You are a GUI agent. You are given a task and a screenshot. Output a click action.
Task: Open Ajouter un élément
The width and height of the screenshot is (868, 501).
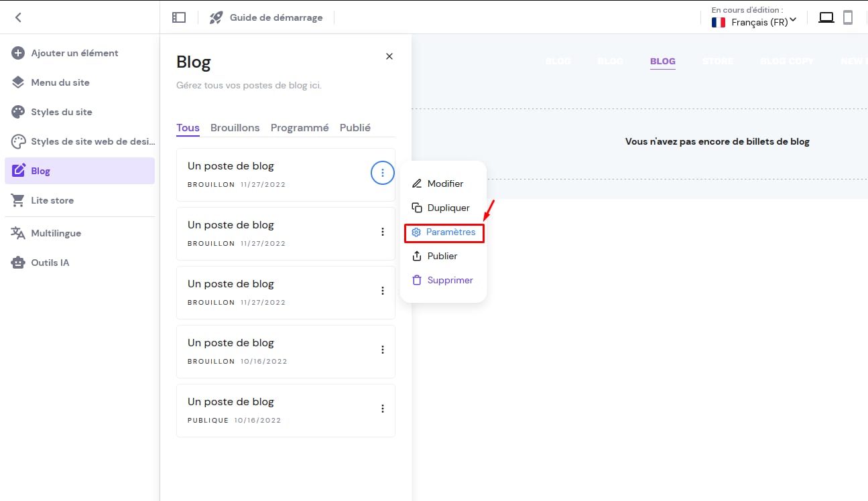[x=74, y=53]
